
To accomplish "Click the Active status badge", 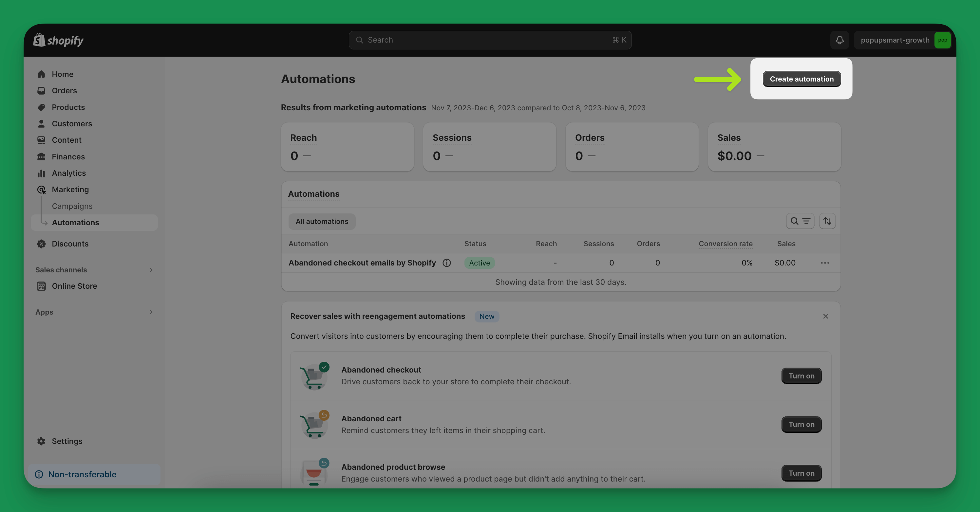I will (479, 263).
